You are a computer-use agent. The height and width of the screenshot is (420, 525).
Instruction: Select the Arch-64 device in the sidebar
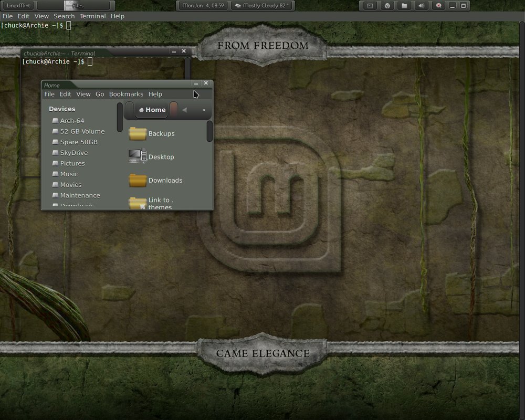tap(68, 121)
